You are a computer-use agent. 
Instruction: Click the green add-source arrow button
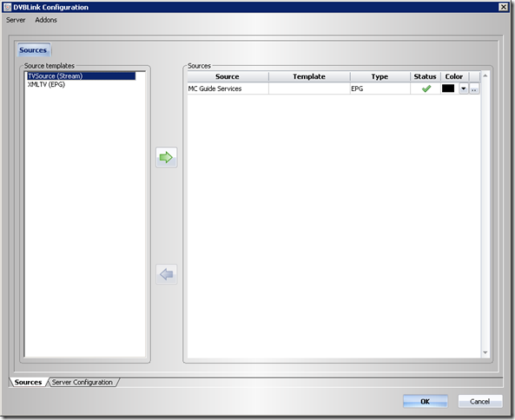click(166, 158)
